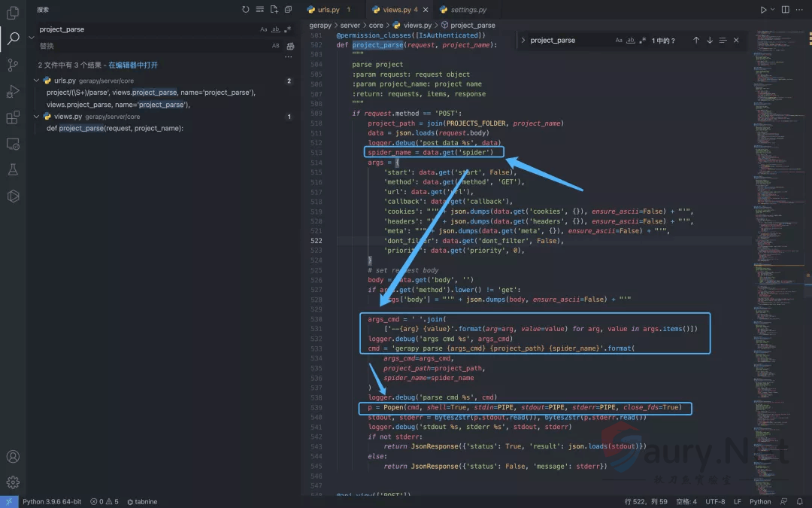This screenshot has height=508, width=812.
Task: Open the Run and Debug view
Action: (13, 92)
